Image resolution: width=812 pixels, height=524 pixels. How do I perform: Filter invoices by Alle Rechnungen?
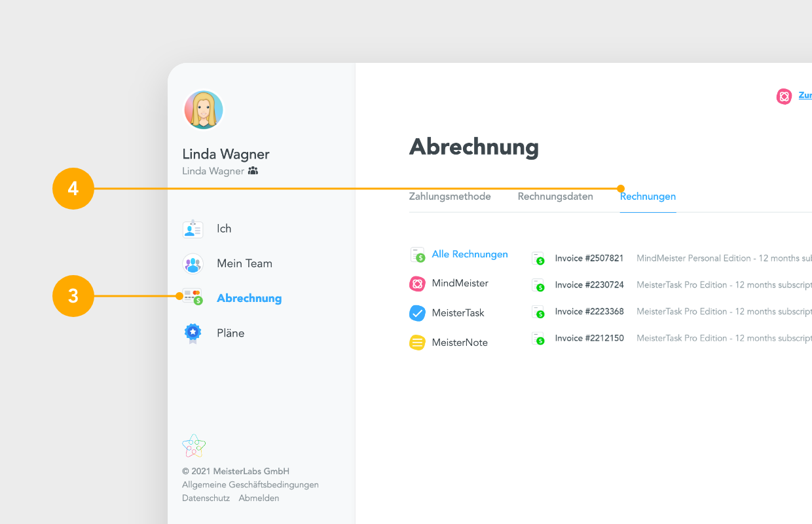470,254
